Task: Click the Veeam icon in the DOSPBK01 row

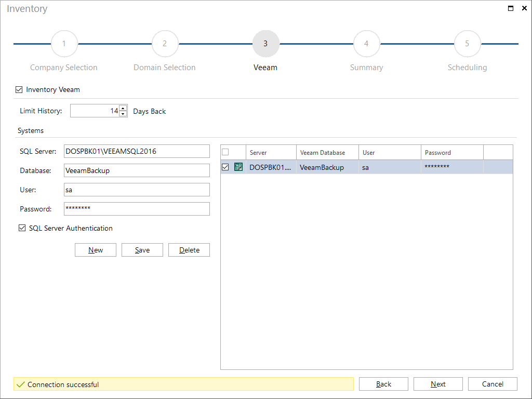Action: [238, 167]
